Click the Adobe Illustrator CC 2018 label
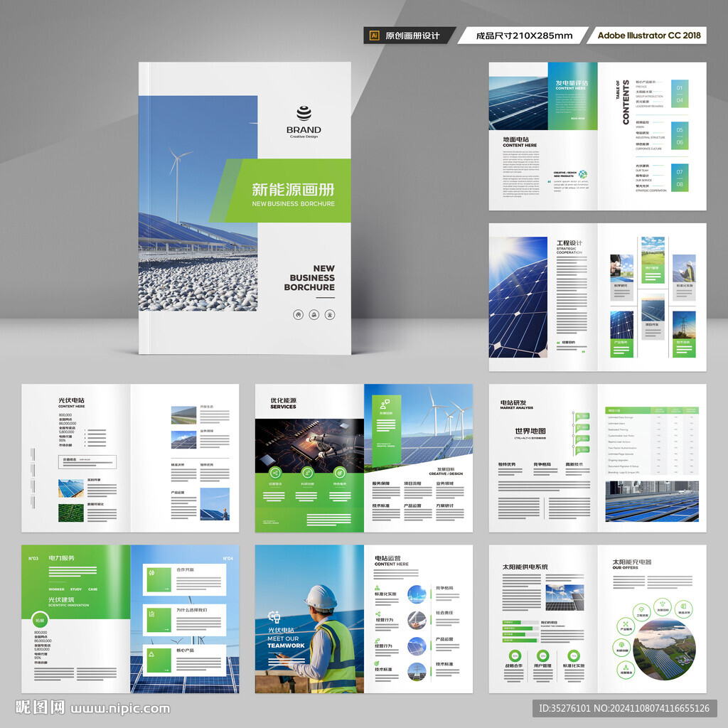The image size is (728, 728). click(x=648, y=36)
